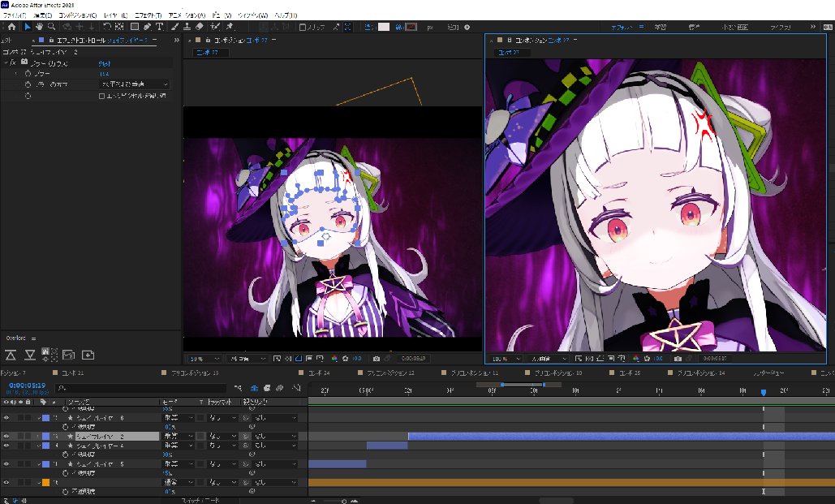Take snapshot in left composition viewer
Image resolution: width=835 pixels, height=504 pixels.
[377, 359]
